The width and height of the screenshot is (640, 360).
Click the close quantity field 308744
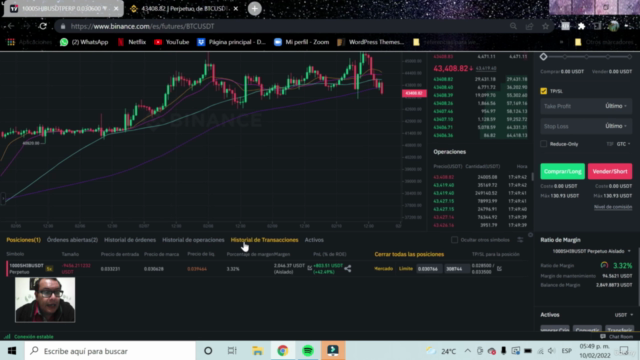pos(456,269)
